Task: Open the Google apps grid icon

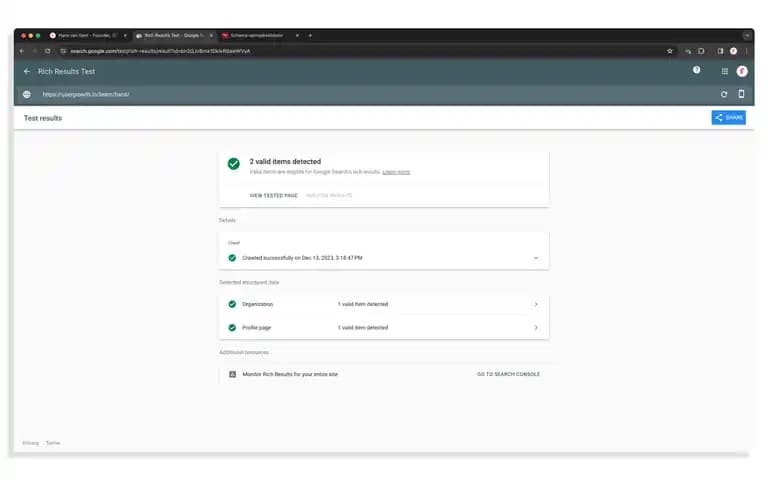Action: pos(724,72)
